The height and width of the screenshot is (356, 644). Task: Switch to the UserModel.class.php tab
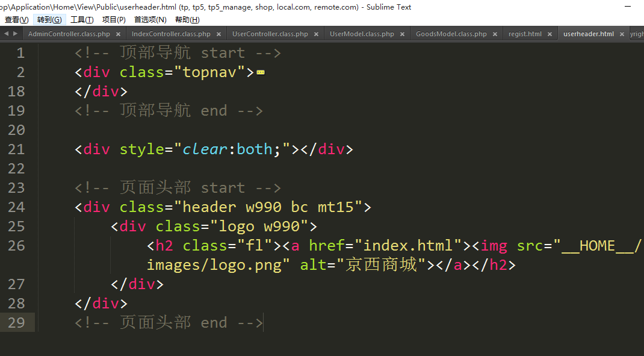click(362, 34)
